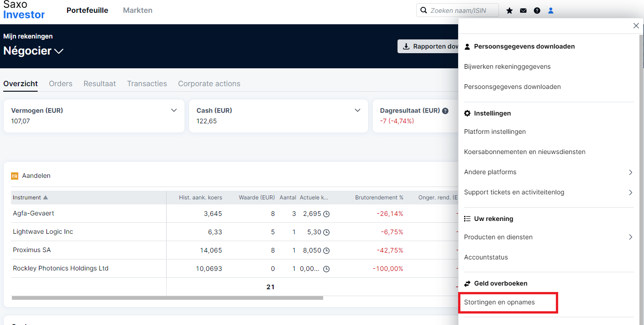The height and width of the screenshot is (325, 644).
Task: Switch to the Orders tab
Action: coord(61,83)
